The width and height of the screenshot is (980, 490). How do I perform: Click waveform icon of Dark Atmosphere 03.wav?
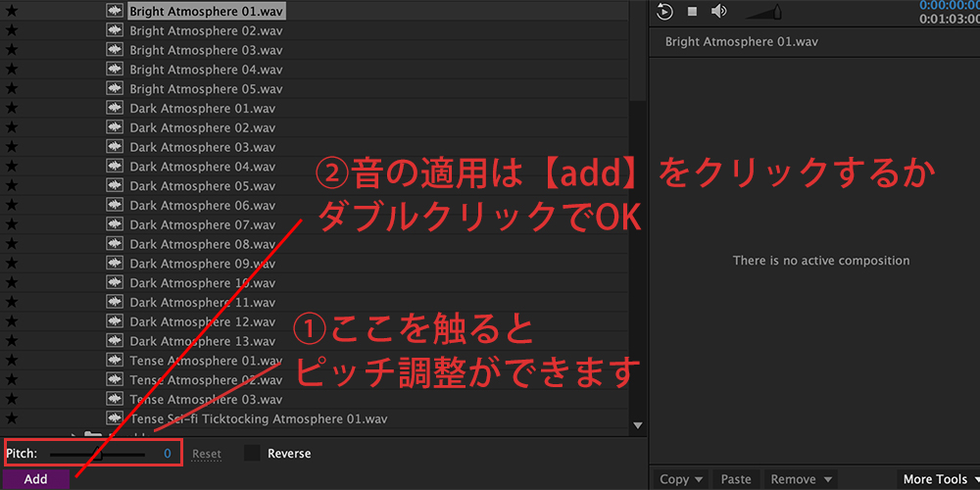[115, 146]
